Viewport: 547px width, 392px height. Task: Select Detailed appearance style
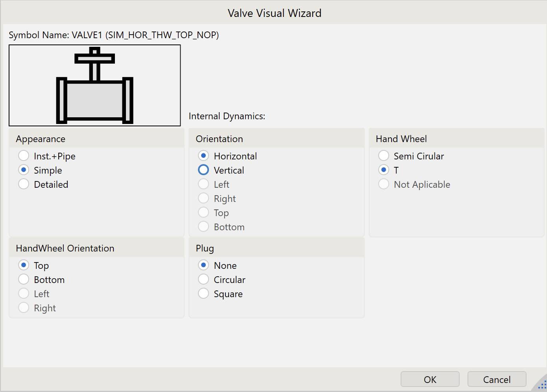[24, 184]
